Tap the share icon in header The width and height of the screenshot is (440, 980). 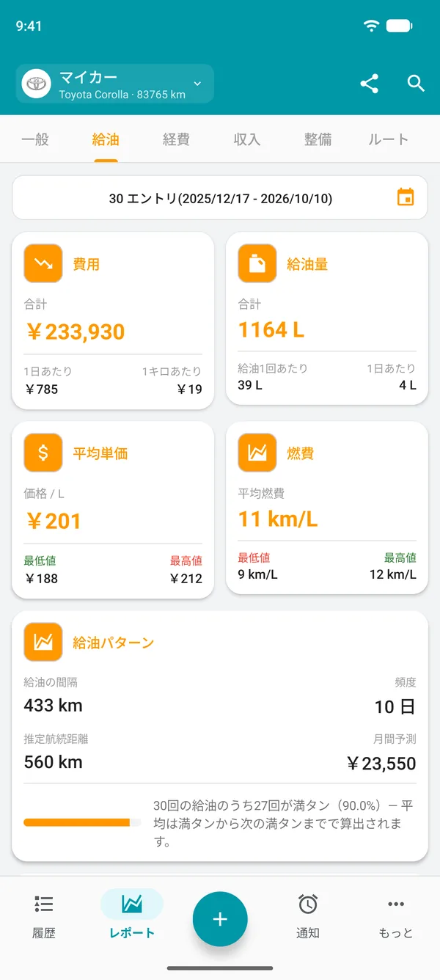[x=370, y=84]
